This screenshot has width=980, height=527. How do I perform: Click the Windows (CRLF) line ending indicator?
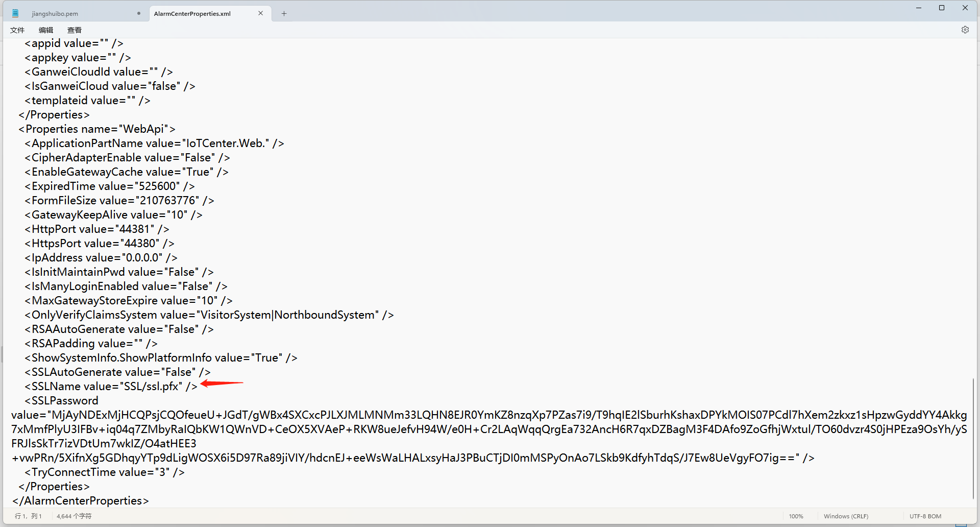point(846,516)
